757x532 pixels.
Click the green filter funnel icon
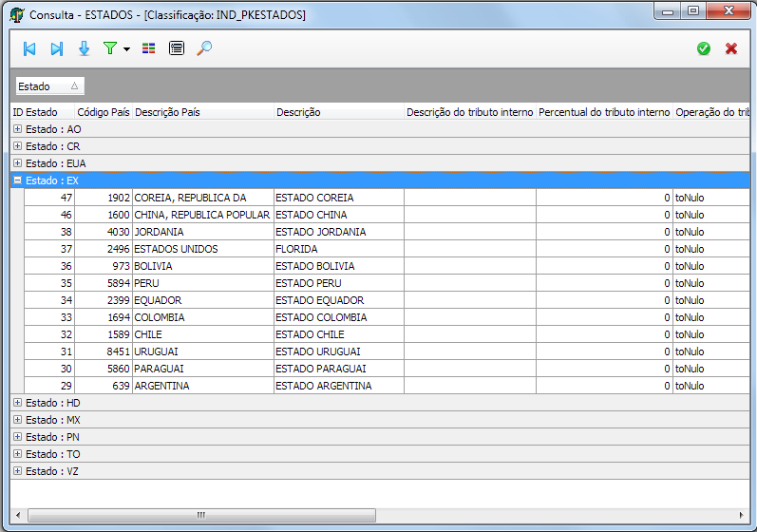tap(110, 48)
